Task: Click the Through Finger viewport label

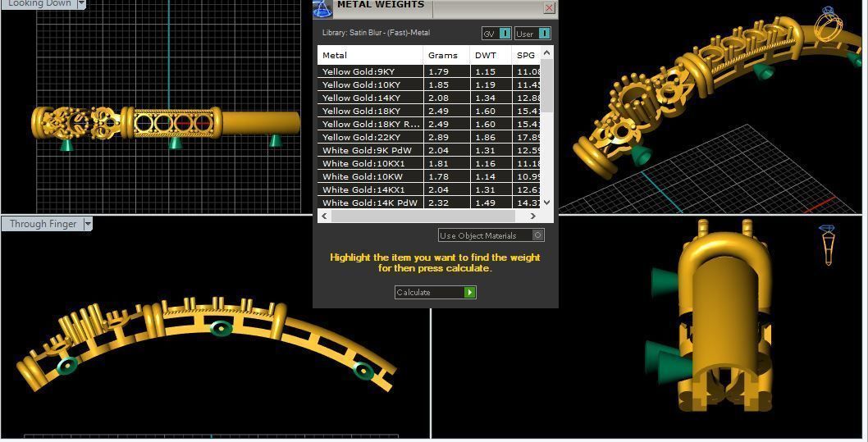Action: [43, 224]
